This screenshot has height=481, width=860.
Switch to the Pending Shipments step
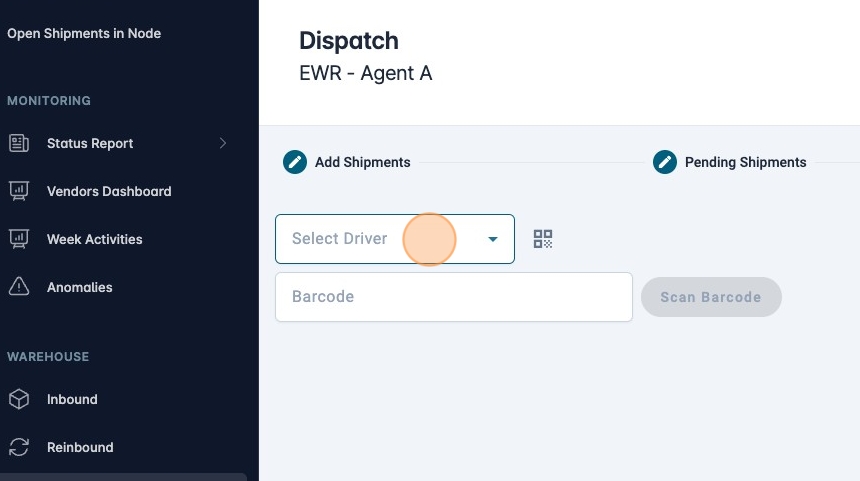coord(745,162)
